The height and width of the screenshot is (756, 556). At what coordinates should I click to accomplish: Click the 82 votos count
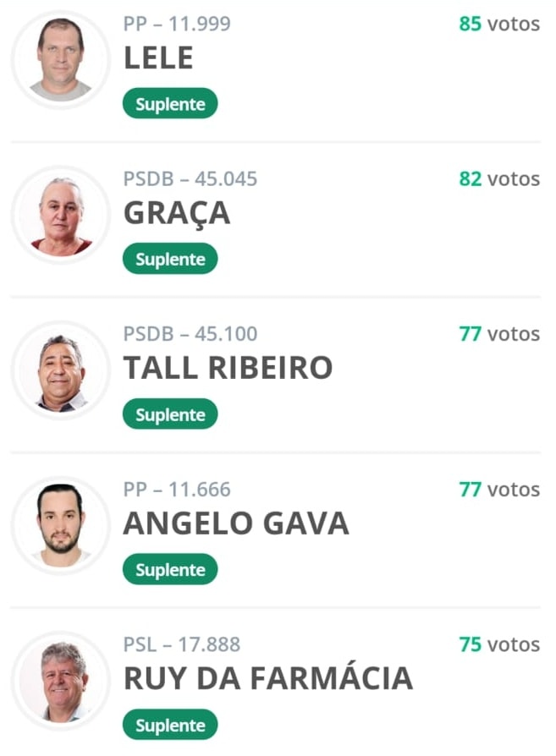pos(499,179)
